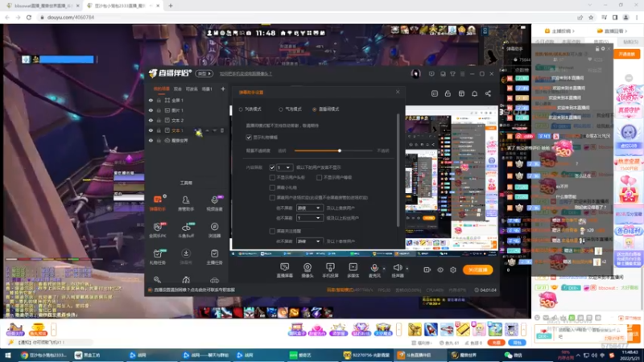Expand speaker options arrow beside 扬声器
This screenshot has width=644, height=362.
pos(407,269)
